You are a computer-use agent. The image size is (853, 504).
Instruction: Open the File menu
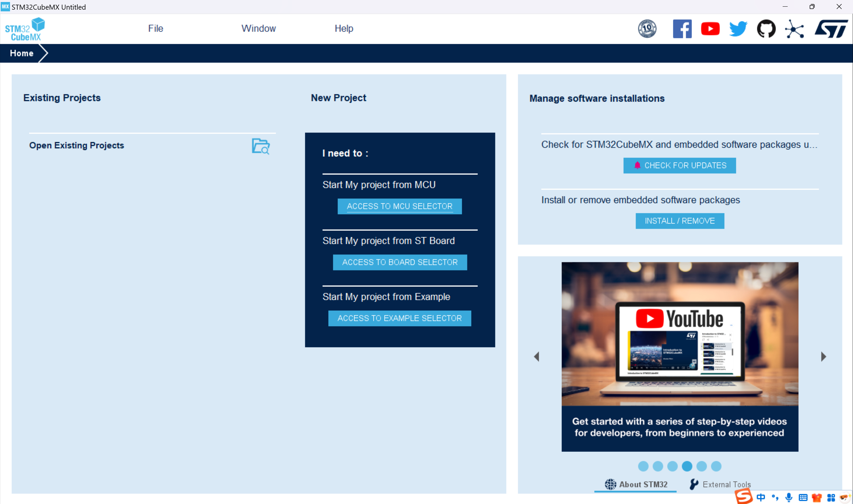(156, 29)
